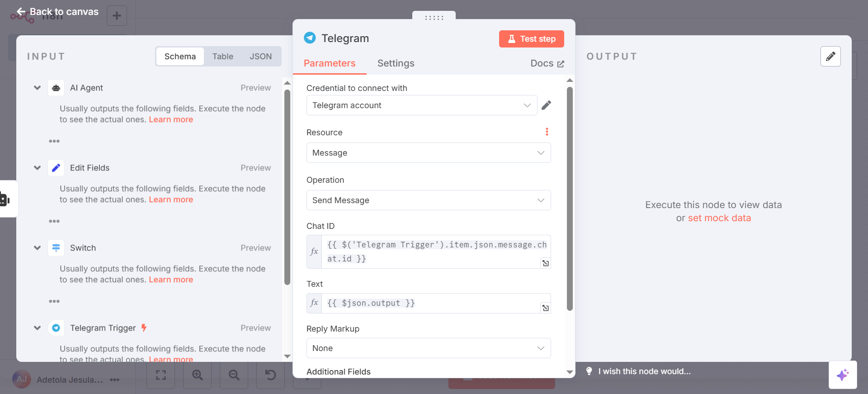Click the Edit Fields pencil node icon
Screen dimensions: 868x394
(x=56, y=168)
